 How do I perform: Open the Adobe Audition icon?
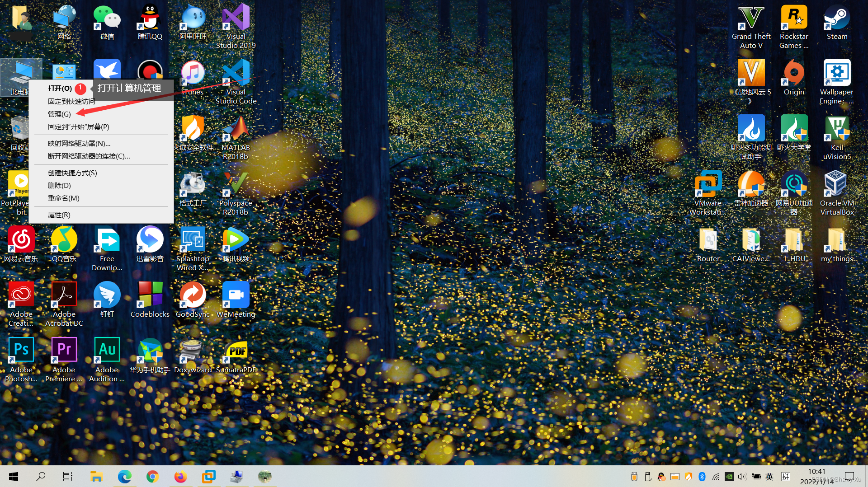[x=107, y=360]
